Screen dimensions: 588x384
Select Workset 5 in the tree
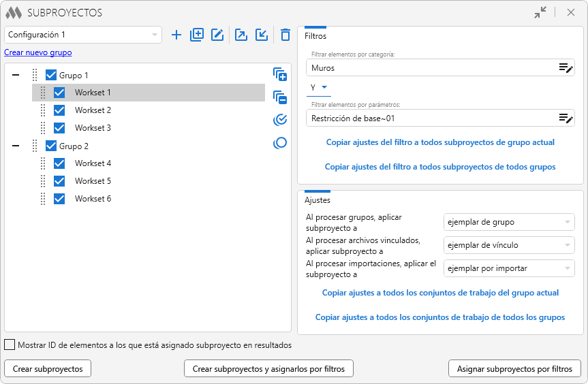tap(93, 181)
